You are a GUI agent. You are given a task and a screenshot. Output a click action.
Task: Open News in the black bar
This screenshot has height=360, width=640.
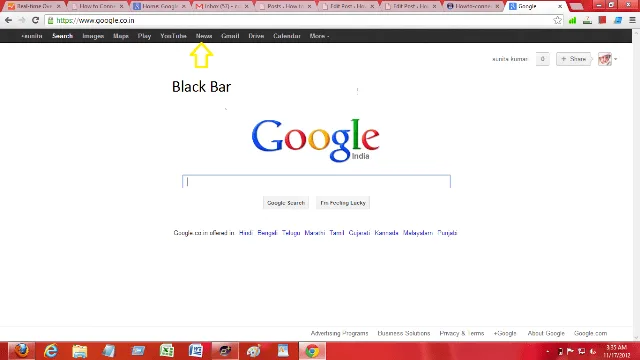click(x=204, y=36)
